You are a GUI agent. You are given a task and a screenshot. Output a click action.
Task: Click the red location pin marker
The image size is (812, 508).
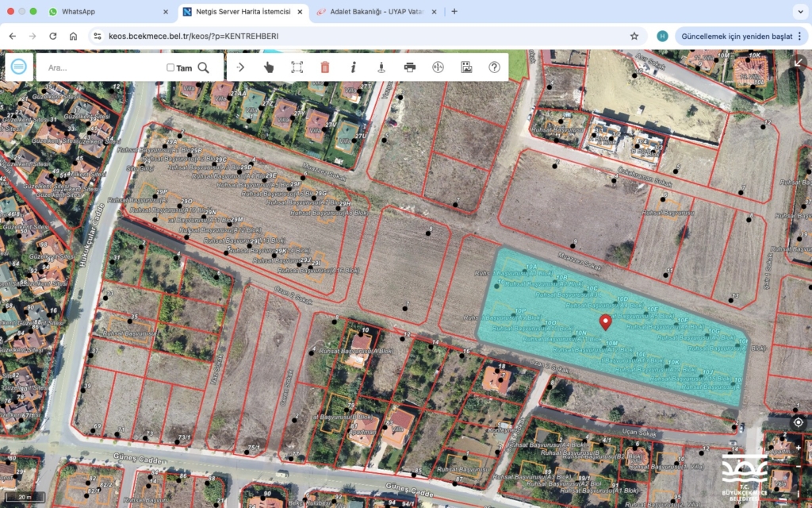tap(605, 322)
